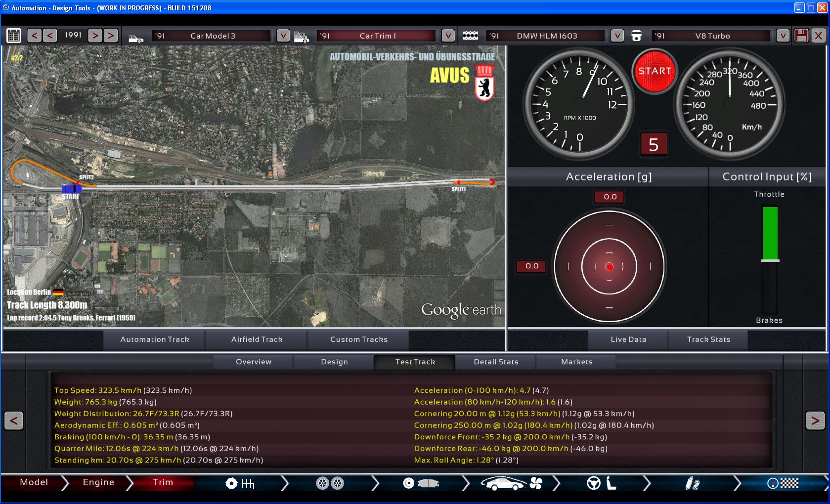830x504 pixels.
Task: Show Live Data panel
Action: pos(628,339)
